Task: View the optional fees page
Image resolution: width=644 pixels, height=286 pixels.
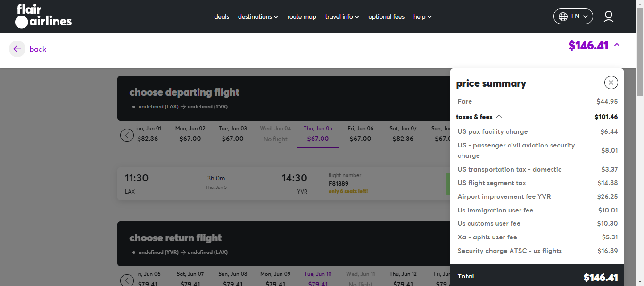Action: point(386,17)
